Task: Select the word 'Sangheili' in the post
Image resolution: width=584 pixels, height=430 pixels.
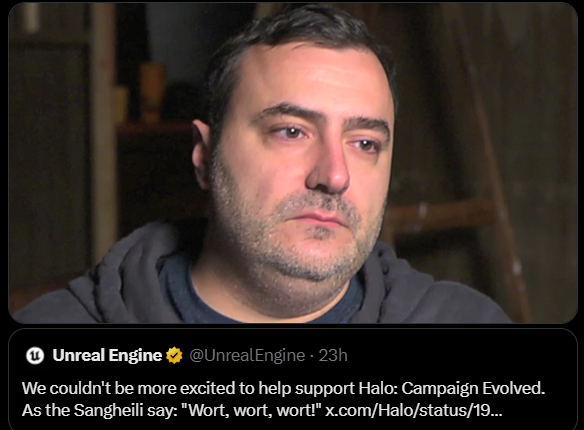Action: 108,410
